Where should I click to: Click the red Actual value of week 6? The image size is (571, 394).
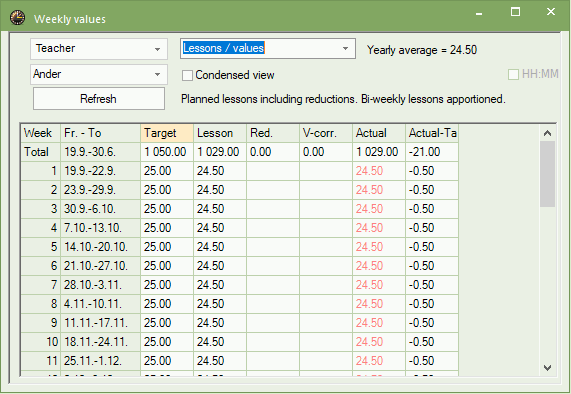(x=379, y=266)
